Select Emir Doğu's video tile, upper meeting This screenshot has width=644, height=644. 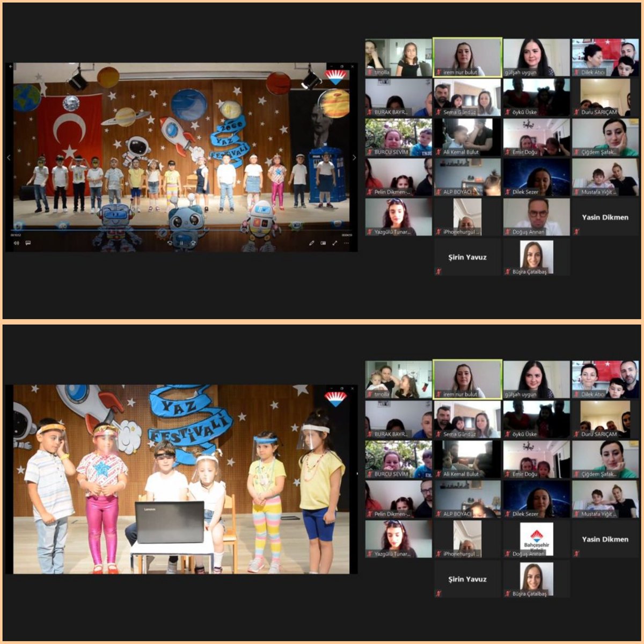click(536, 137)
